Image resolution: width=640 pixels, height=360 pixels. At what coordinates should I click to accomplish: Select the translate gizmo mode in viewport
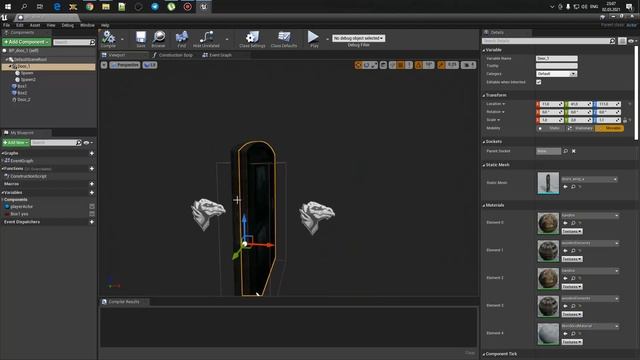pyautogui.click(x=358, y=65)
